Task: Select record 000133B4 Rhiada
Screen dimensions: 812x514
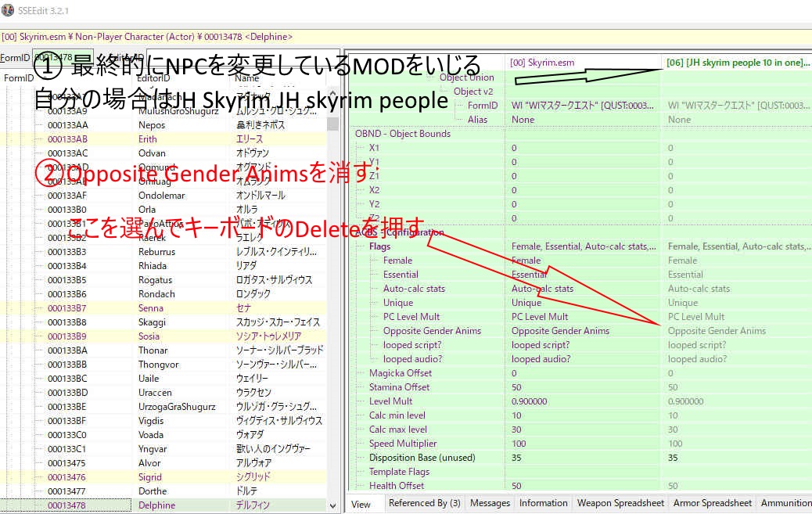Action: point(163,266)
